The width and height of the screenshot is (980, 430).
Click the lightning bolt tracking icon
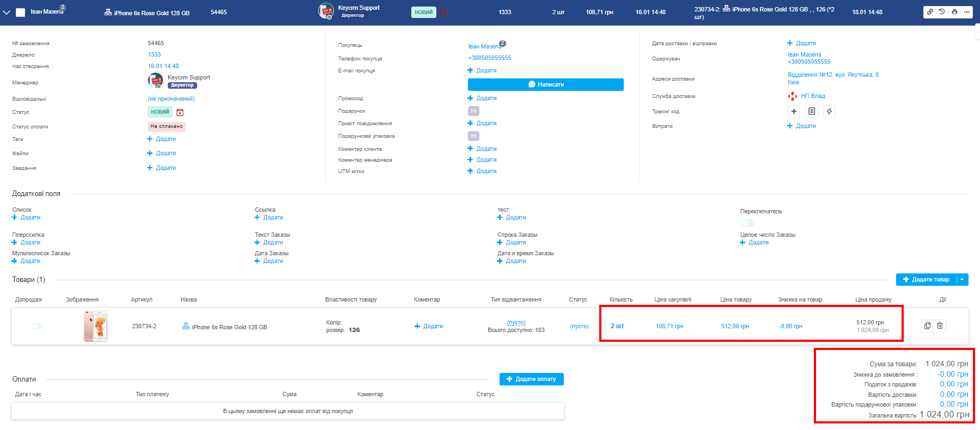tap(829, 112)
